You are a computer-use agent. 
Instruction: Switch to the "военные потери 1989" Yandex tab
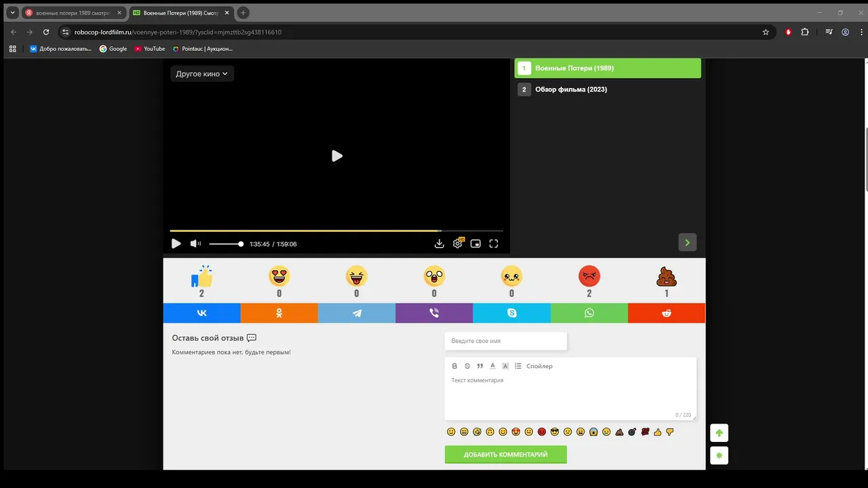(x=73, y=13)
